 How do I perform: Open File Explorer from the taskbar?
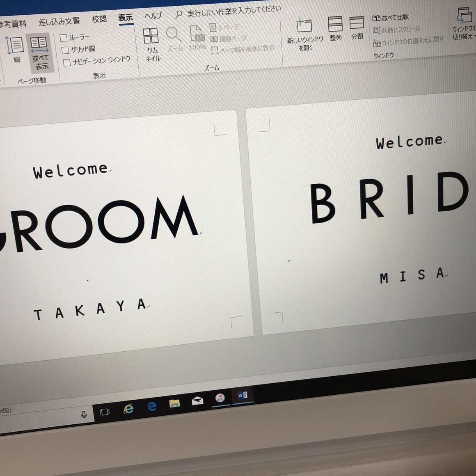click(x=174, y=404)
